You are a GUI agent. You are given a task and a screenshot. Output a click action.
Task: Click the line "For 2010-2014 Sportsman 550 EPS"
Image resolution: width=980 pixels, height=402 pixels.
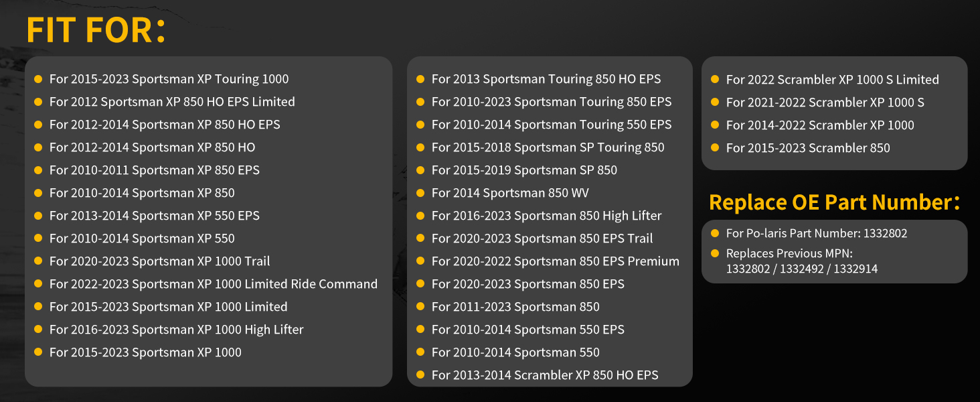(528, 330)
